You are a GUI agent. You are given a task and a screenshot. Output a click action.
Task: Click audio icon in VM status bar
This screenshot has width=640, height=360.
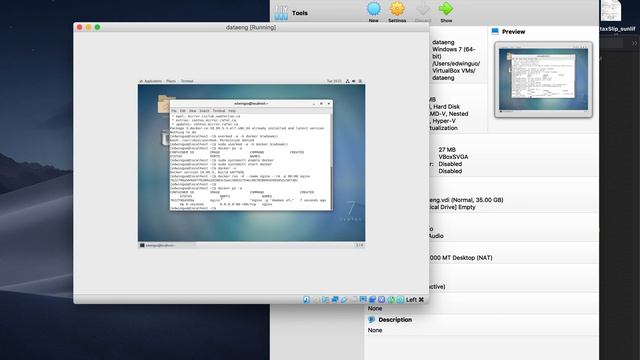325,300
